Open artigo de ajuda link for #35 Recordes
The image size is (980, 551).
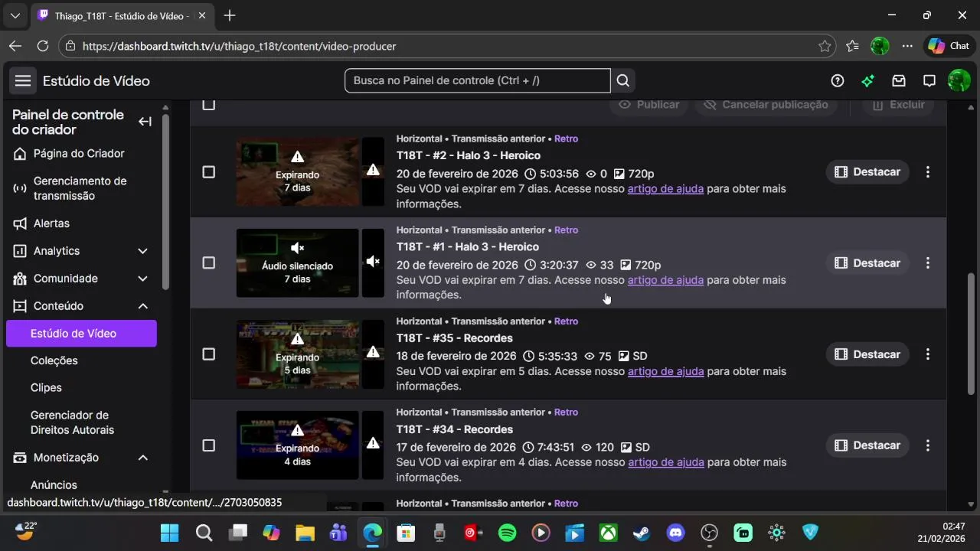(665, 371)
